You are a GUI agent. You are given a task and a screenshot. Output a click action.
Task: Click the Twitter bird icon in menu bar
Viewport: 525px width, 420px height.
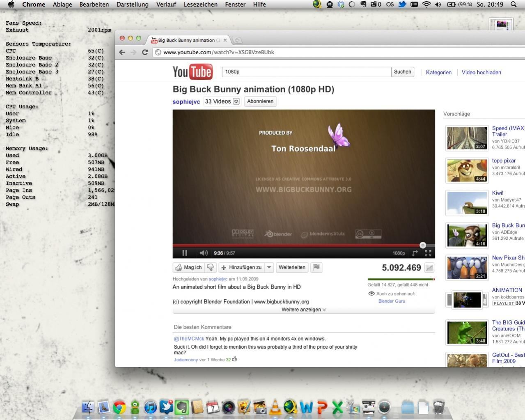(402, 5)
